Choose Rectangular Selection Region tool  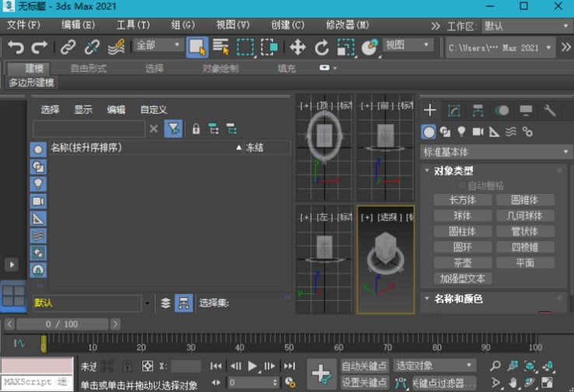coord(245,47)
